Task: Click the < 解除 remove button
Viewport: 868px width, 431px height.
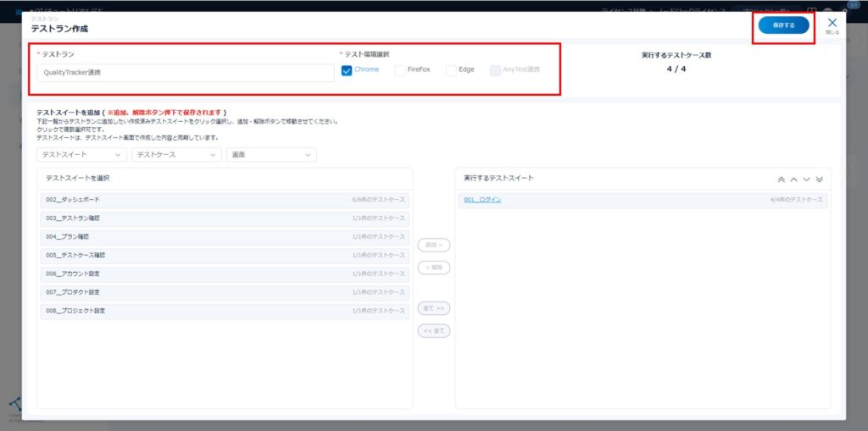Action: (434, 268)
